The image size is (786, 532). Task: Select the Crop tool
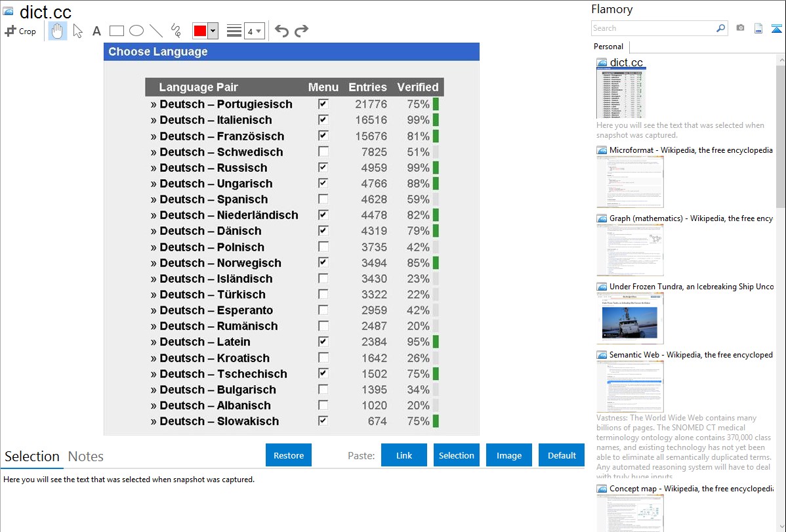tap(20, 31)
